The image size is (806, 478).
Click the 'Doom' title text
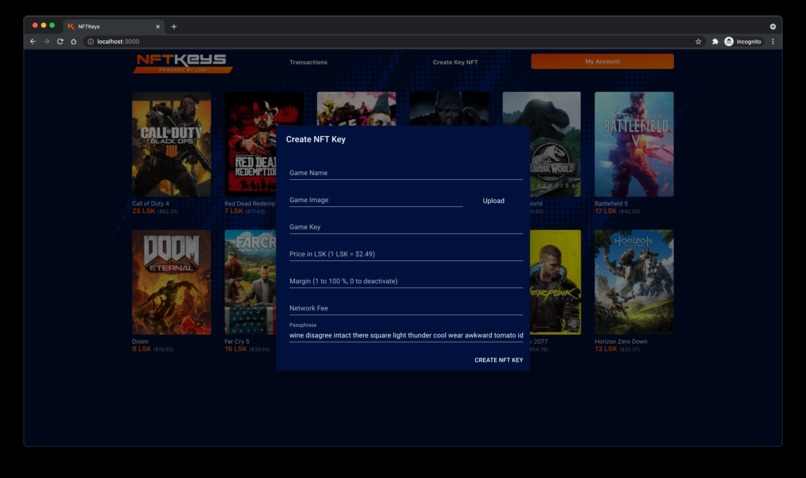[140, 342]
